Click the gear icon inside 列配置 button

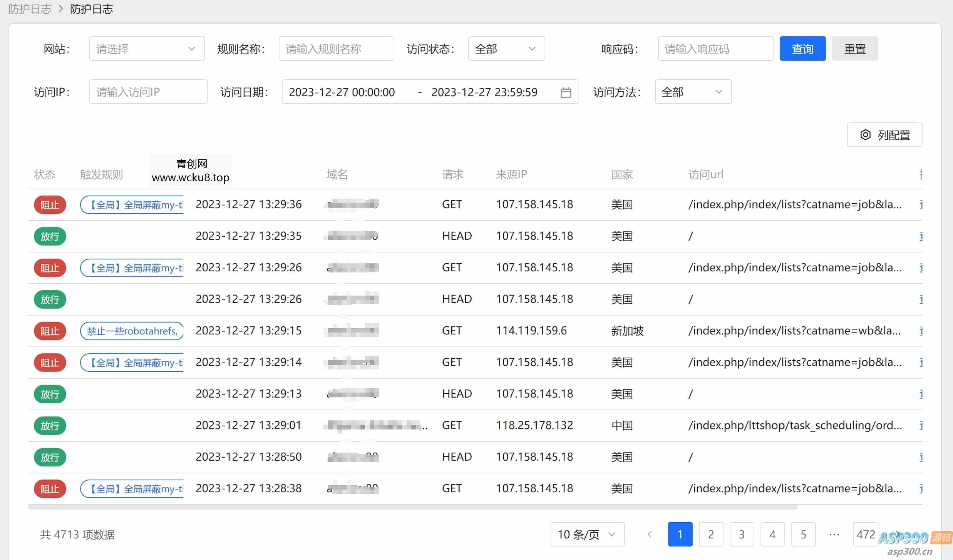pos(866,135)
